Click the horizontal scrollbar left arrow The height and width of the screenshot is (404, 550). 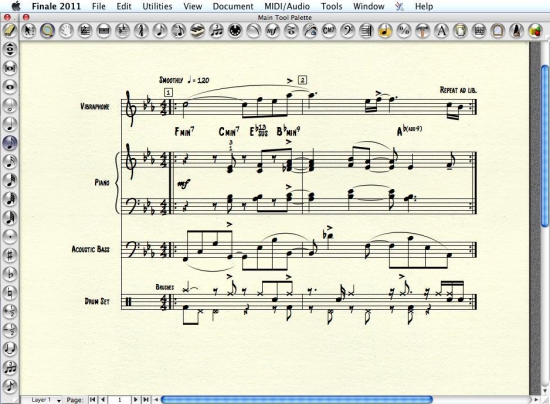pyautogui.click(x=156, y=400)
